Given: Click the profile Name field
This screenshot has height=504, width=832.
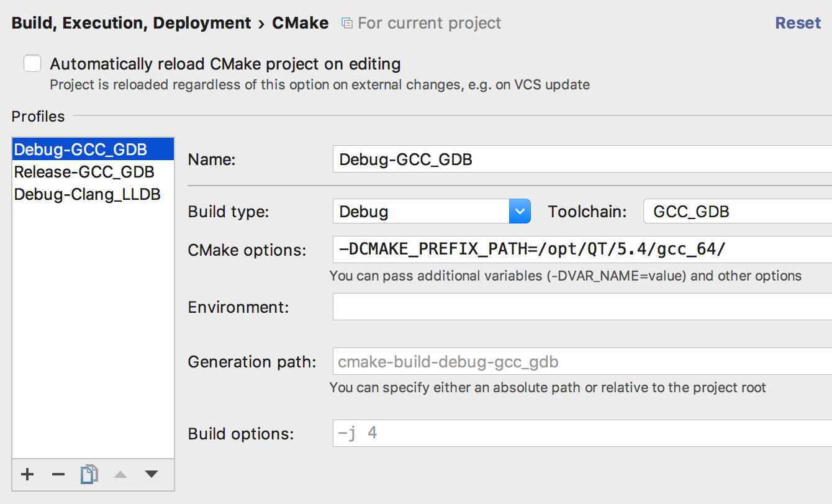Looking at the screenshot, I should pyautogui.click(x=582, y=160).
